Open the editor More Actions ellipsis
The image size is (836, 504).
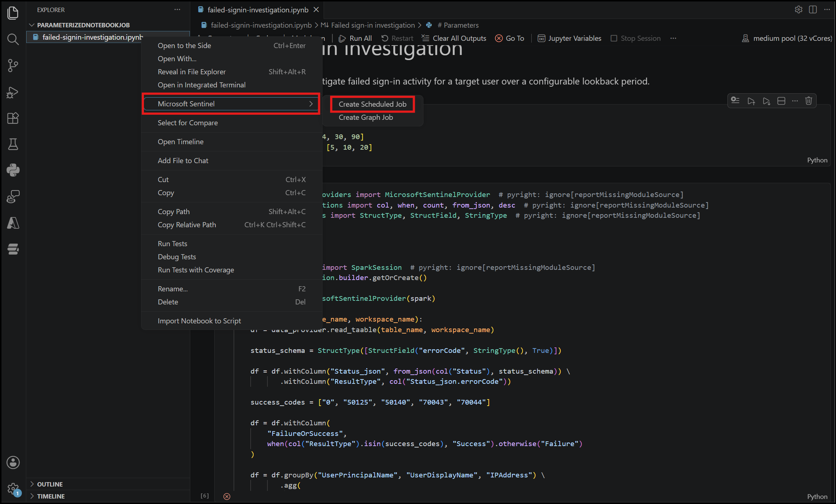click(x=827, y=9)
